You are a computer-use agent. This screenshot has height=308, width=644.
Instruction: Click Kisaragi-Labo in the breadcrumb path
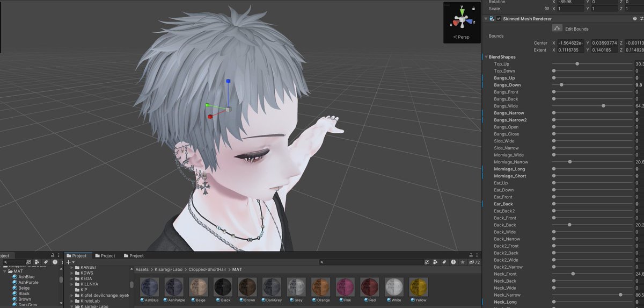click(x=169, y=269)
